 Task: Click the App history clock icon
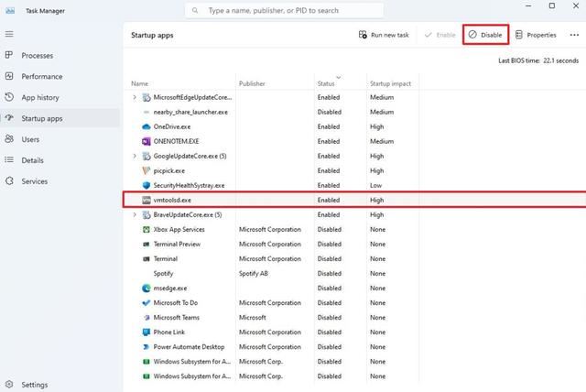[9, 97]
